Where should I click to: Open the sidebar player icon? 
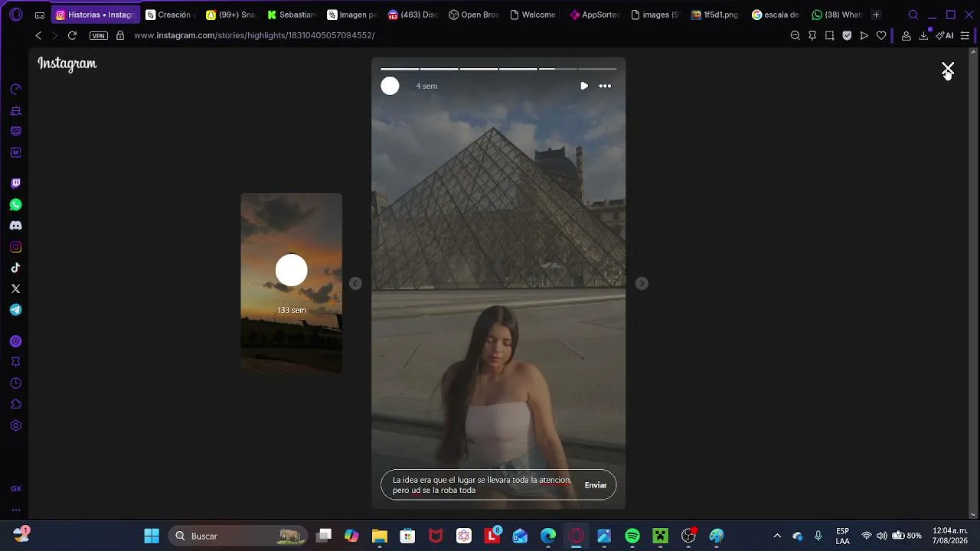click(15, 341)
